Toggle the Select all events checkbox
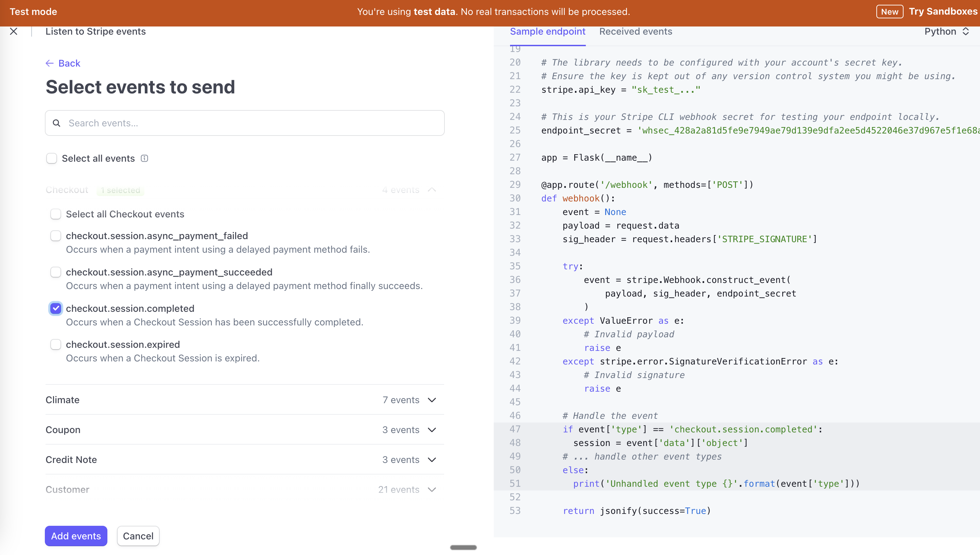This screenshot has width=980, height=555. 51,158
